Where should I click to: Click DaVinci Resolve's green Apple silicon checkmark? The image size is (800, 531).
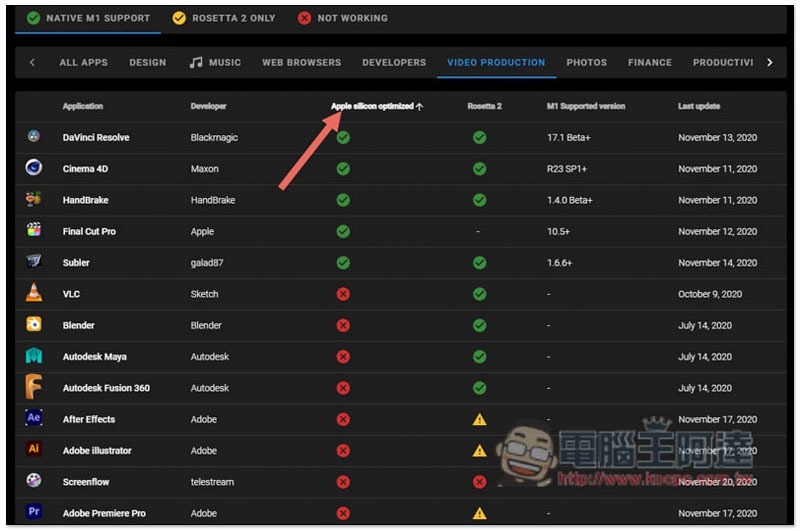(x=343, y=137)
